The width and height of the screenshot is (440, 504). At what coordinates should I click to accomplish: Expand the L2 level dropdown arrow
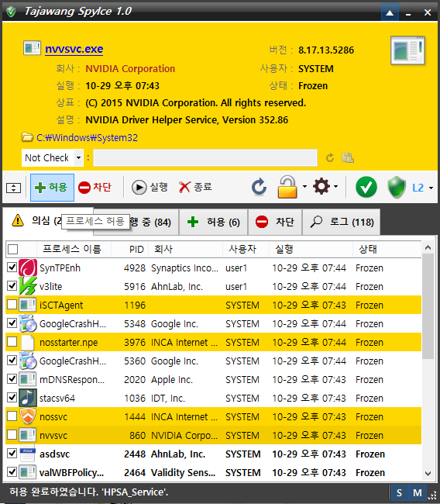[x=431, y=188]
